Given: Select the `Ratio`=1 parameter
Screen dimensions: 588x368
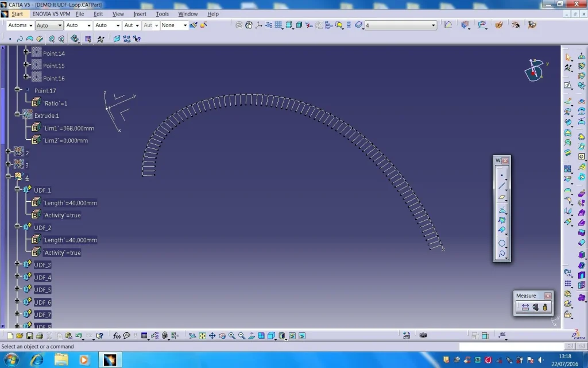Looking at the screenshot, I should (55, 103).
